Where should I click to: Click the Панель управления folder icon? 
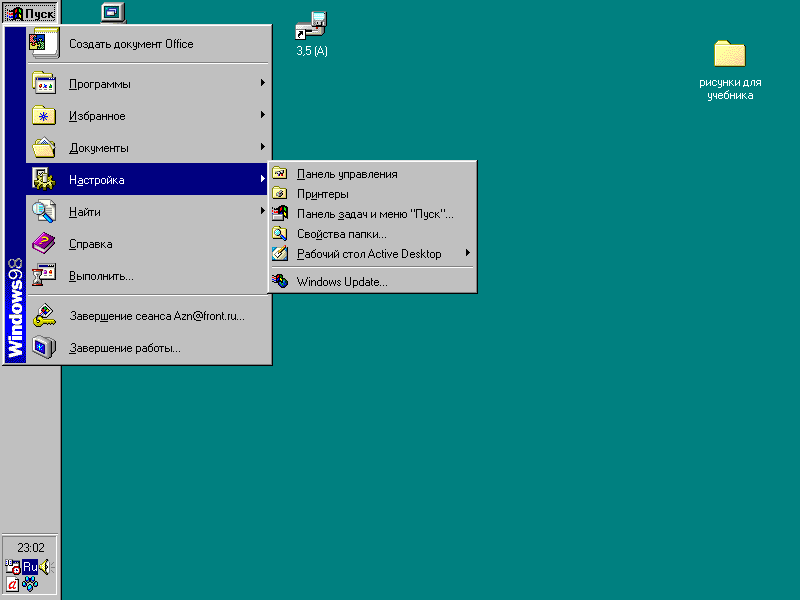(x=280, y=173)
